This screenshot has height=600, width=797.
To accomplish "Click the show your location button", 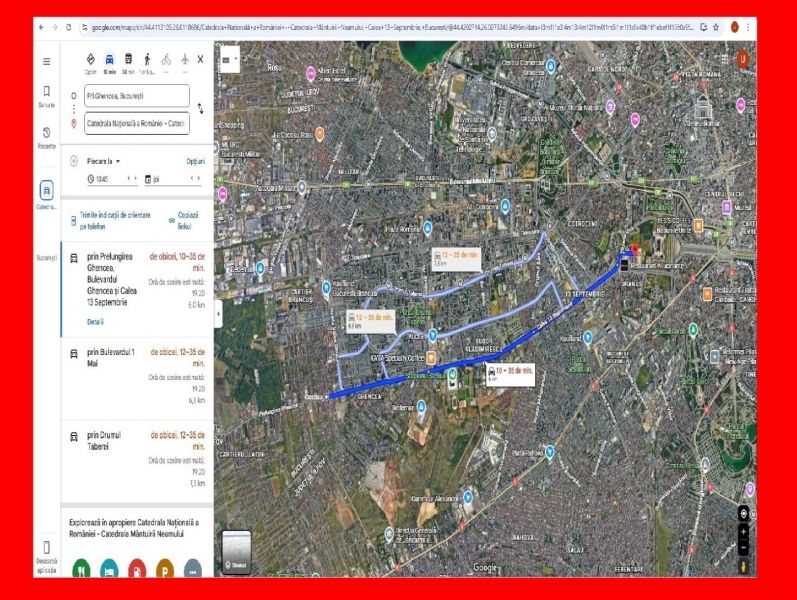I will click(743, 514).
